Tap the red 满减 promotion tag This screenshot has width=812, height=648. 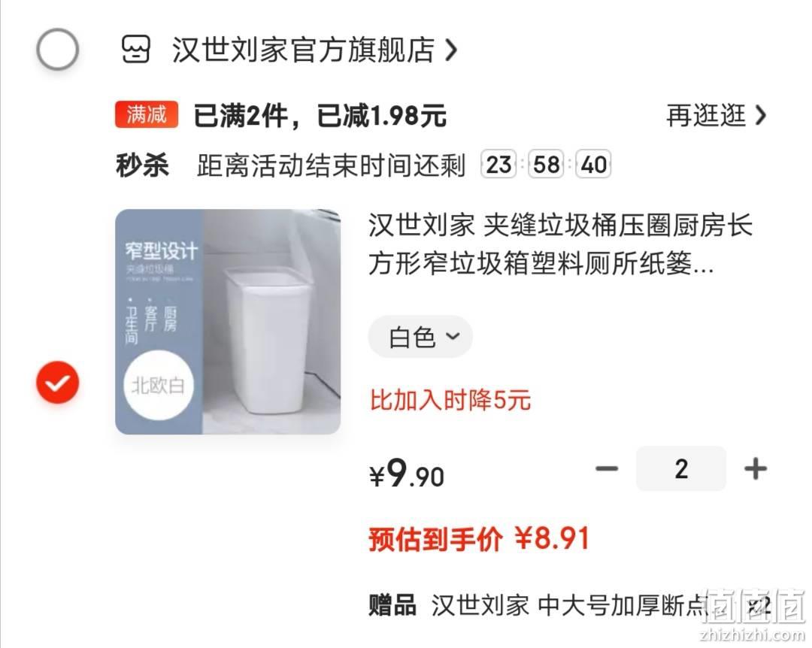[147, 114]
